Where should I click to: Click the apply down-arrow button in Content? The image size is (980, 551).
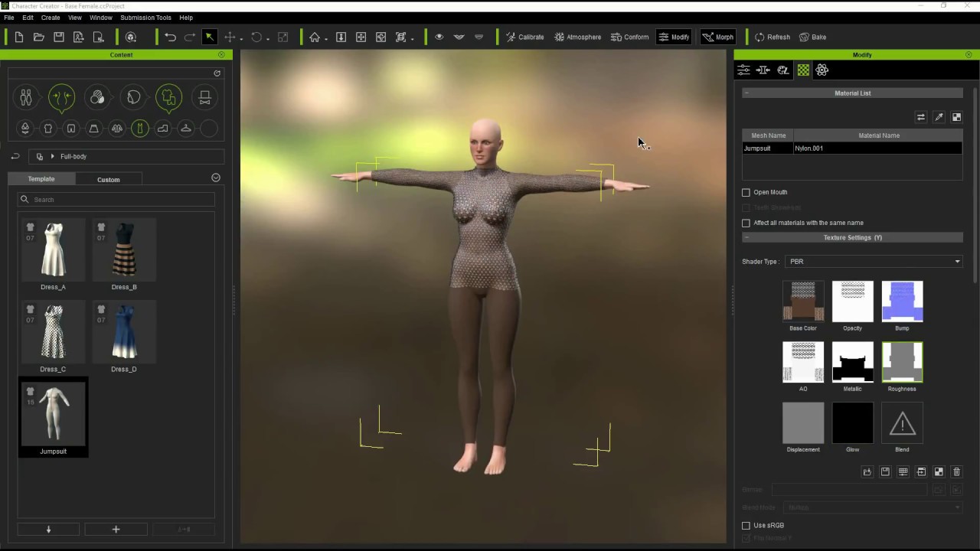pyautogui.click(x=48, y=529)
